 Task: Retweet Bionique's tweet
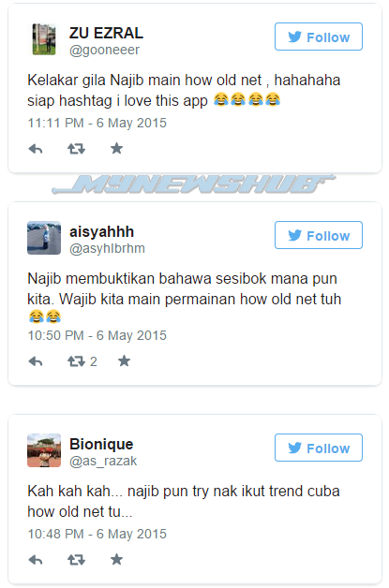[x=76, y=560]
